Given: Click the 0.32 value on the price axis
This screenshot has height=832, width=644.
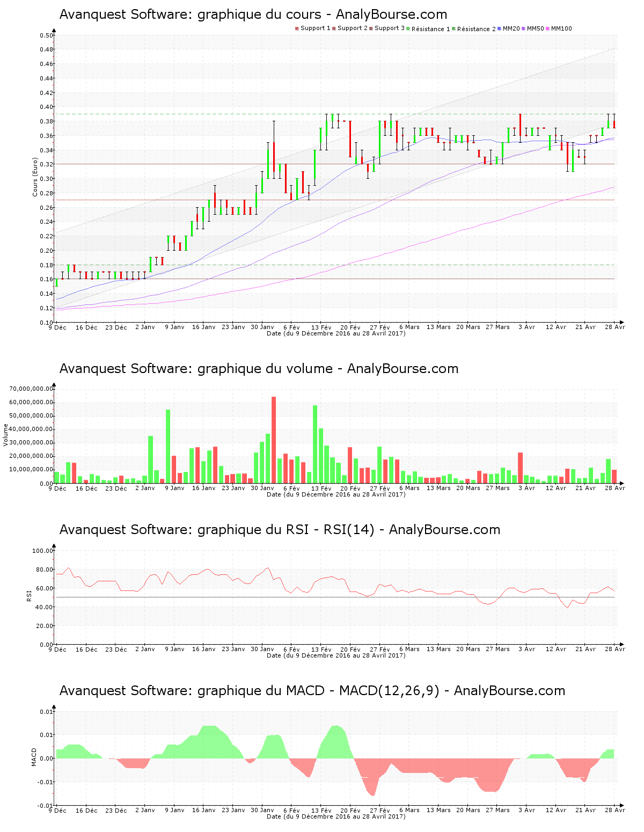Looking at the screenshot, I should (47, 164).
